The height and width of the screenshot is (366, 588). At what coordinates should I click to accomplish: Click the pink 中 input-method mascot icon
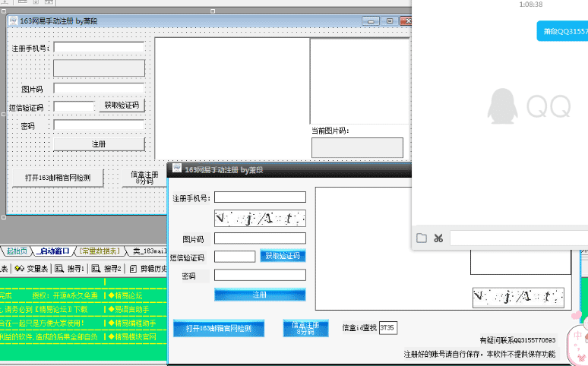577,337
